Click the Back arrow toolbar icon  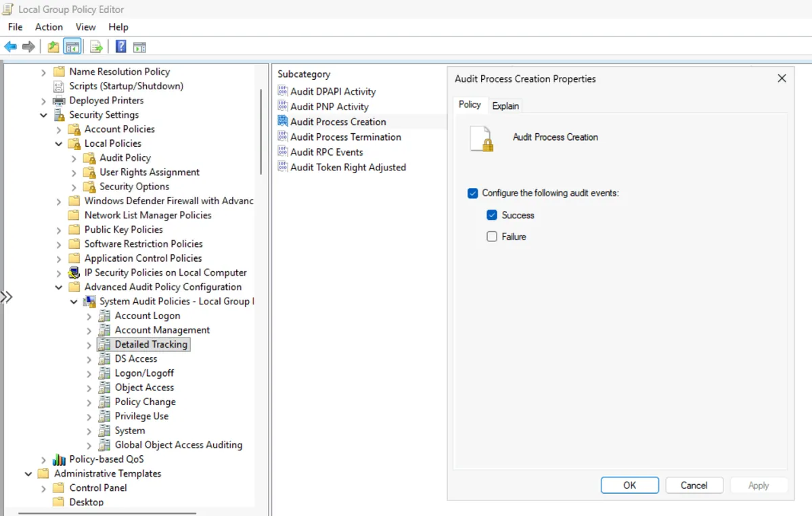(10, 47)
